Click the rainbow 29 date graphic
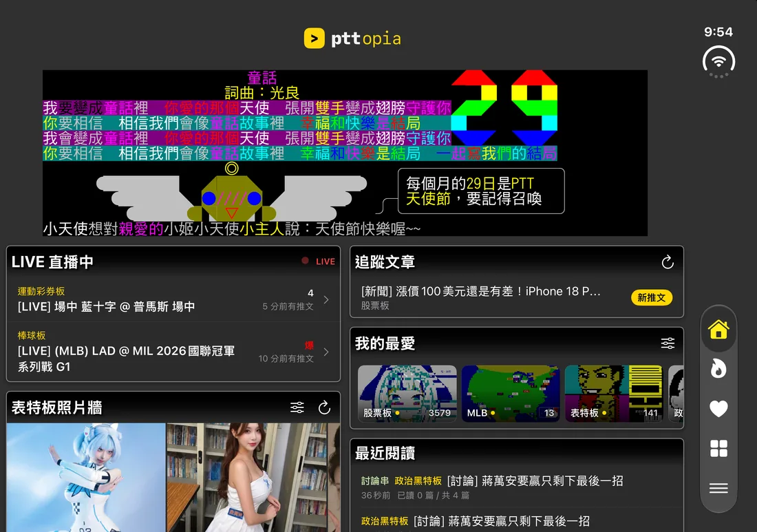Screen dimensions: 757x532 504,107
